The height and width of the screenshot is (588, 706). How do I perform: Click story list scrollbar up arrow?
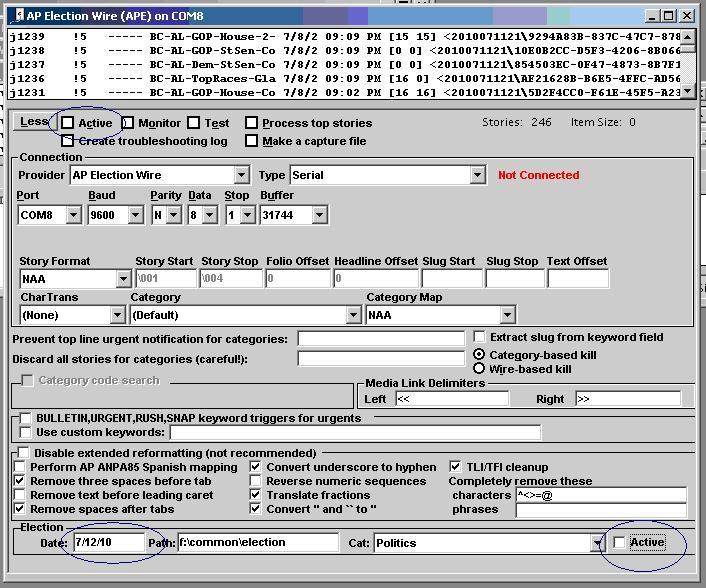(x=688, y=36)
